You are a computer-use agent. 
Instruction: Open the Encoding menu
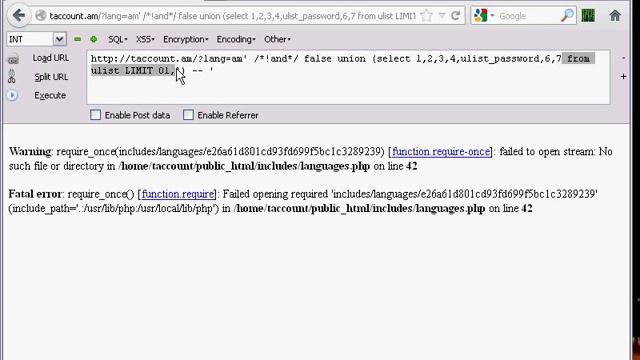[236, 39]
